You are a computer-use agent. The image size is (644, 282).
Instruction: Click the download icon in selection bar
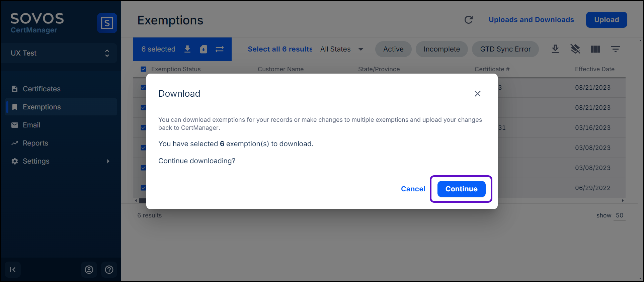click(x=187, y=49)
